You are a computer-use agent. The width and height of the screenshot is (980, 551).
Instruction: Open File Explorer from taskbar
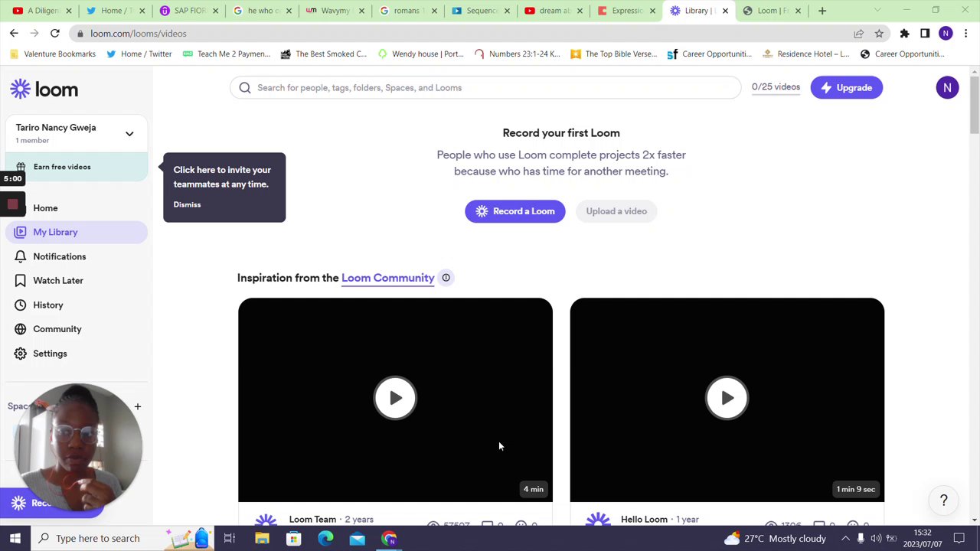tap(262, 538)
